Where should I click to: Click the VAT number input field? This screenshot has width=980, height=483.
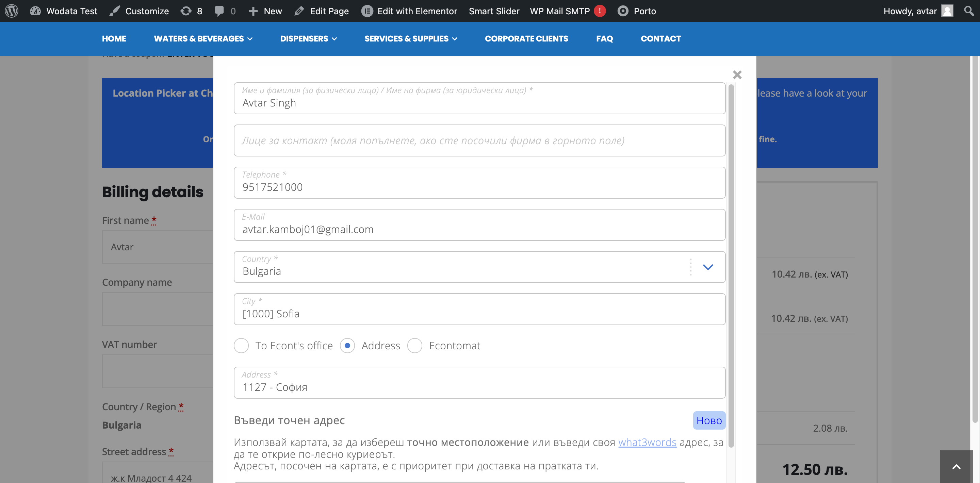click(x=158, y=371)
